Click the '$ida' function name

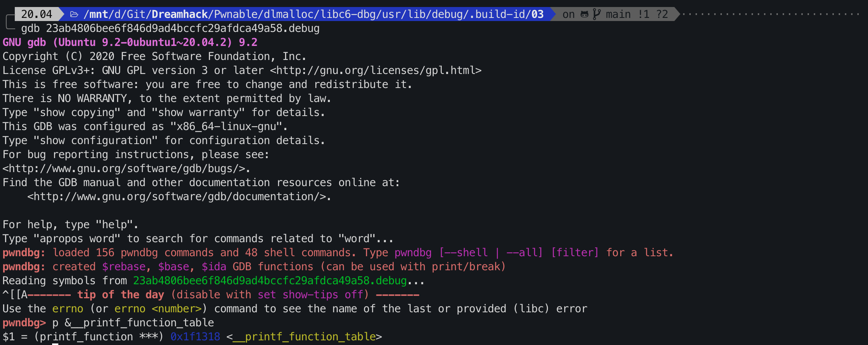214,267
